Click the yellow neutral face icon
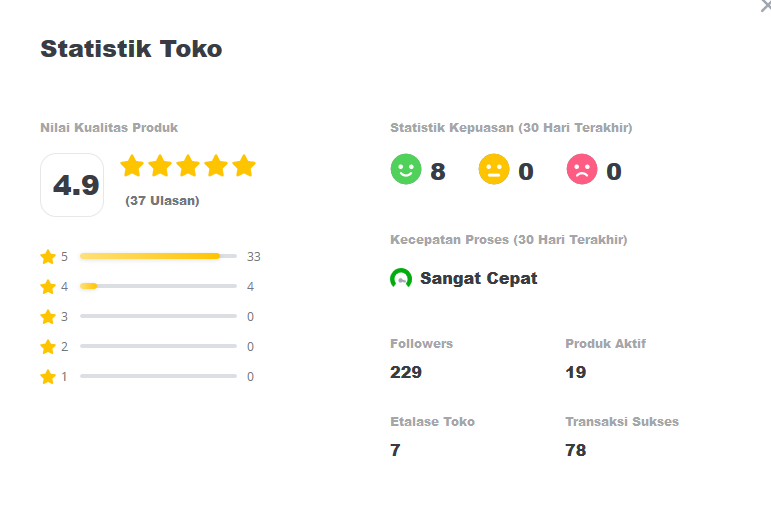The height and width of the screenshot is (512, 771). pos(494,170)
